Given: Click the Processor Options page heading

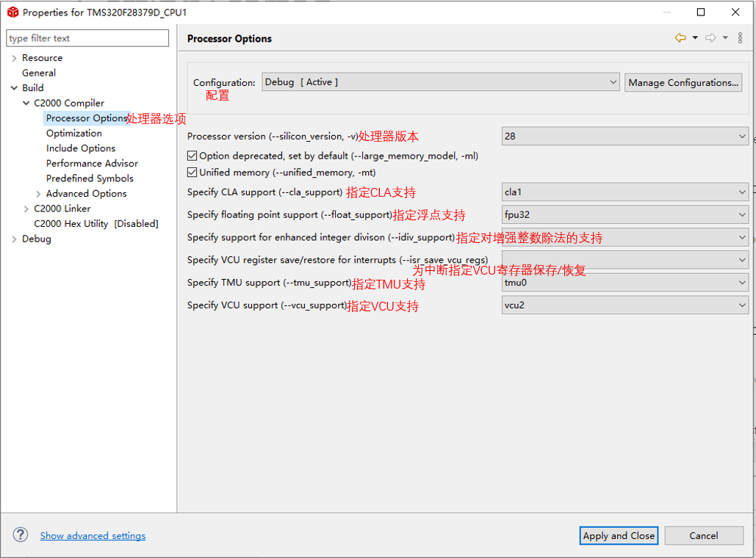Looking at the screenshot, I should point(229,39).
